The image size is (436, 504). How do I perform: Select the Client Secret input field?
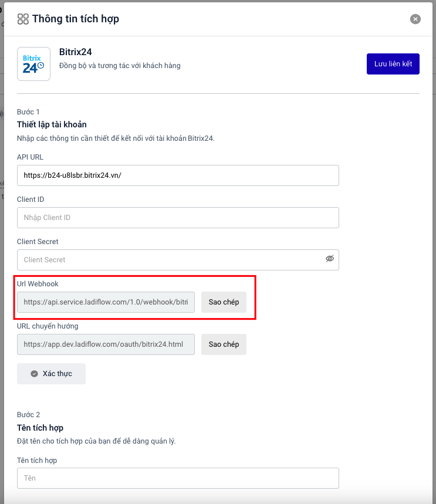point(170,260)
